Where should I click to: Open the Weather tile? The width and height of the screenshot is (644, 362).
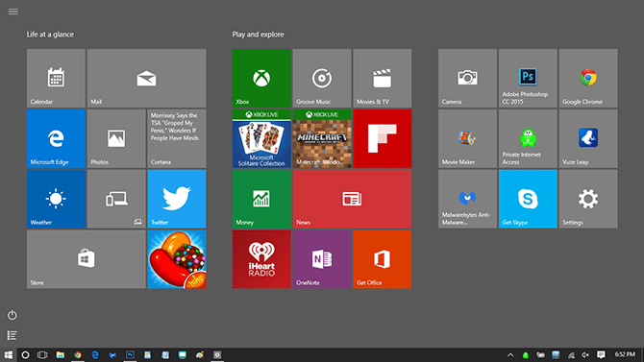(x=56, y=199)
